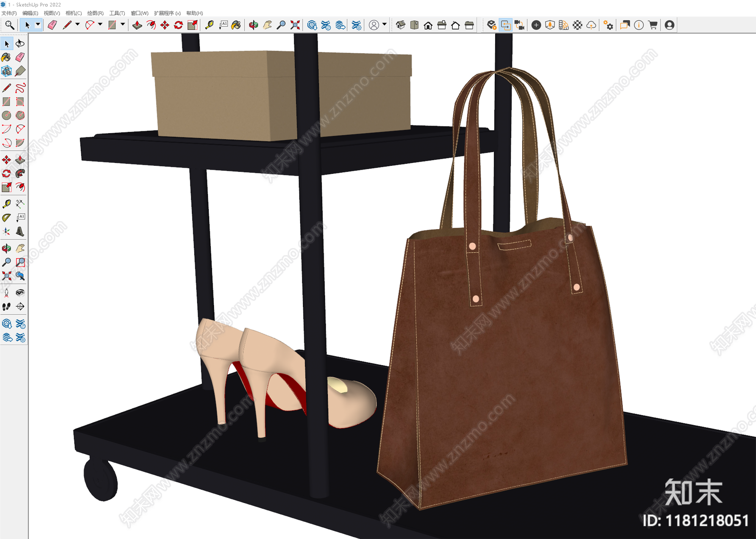This screenshot has width=756, height=539.
Task: Switch to Right view
Action: (x=442, y=25)
